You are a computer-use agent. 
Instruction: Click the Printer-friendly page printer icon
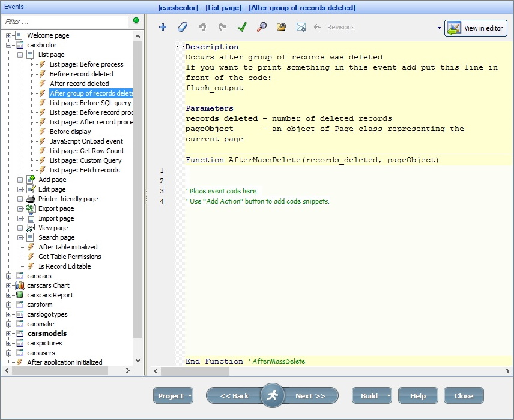[x=31, y=199]
